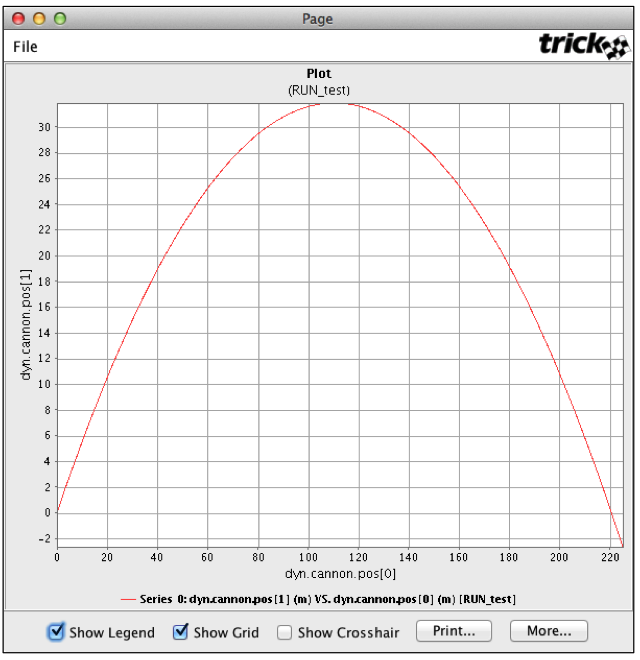Click the Plot title text

click(319, 74)
